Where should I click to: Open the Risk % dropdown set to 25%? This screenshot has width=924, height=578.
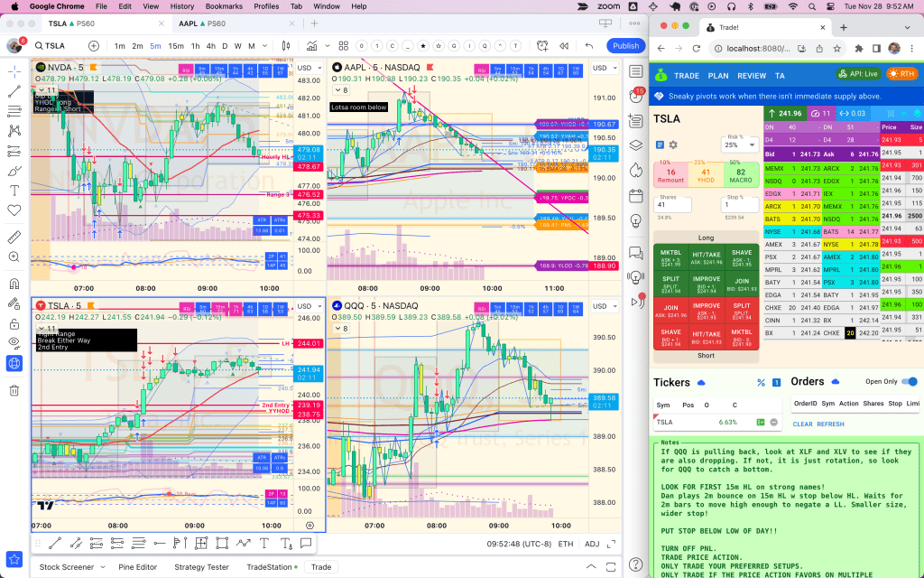click(741, 144)
